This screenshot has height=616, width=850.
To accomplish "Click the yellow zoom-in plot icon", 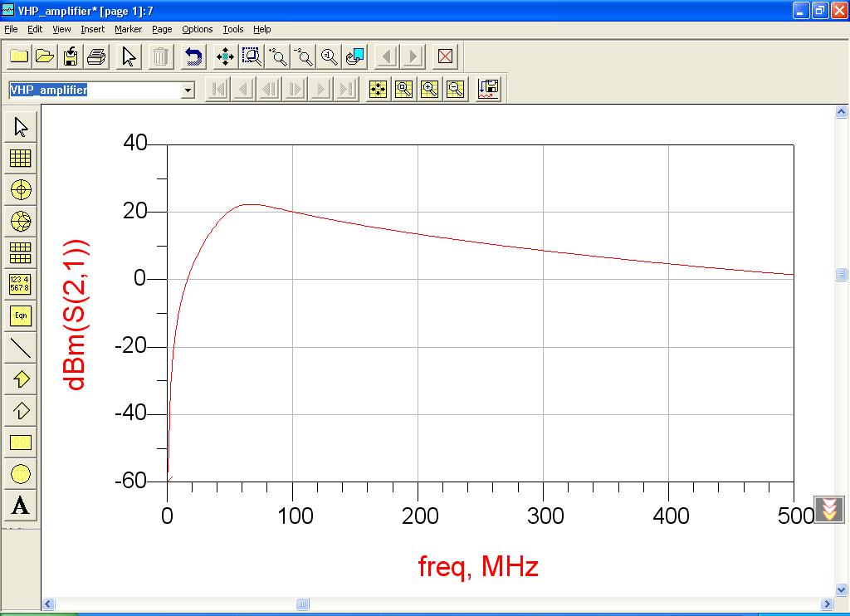I will click(430, 89).
